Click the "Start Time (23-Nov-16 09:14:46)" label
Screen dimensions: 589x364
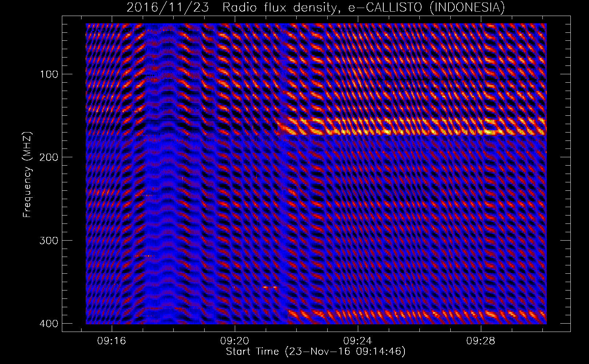[x=316, y=352]
